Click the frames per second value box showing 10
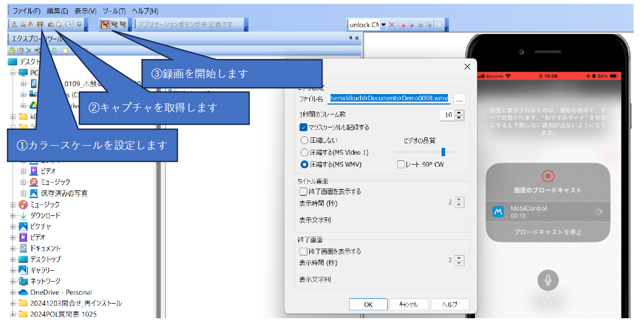The width and height of the screenshot is (644, 325). point(447,115)
